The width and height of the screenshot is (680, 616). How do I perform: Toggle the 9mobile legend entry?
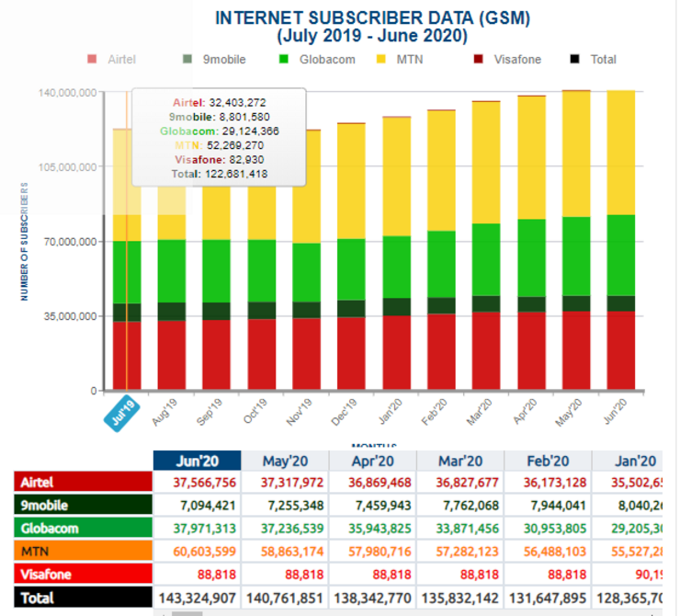[x=214, y=60]
